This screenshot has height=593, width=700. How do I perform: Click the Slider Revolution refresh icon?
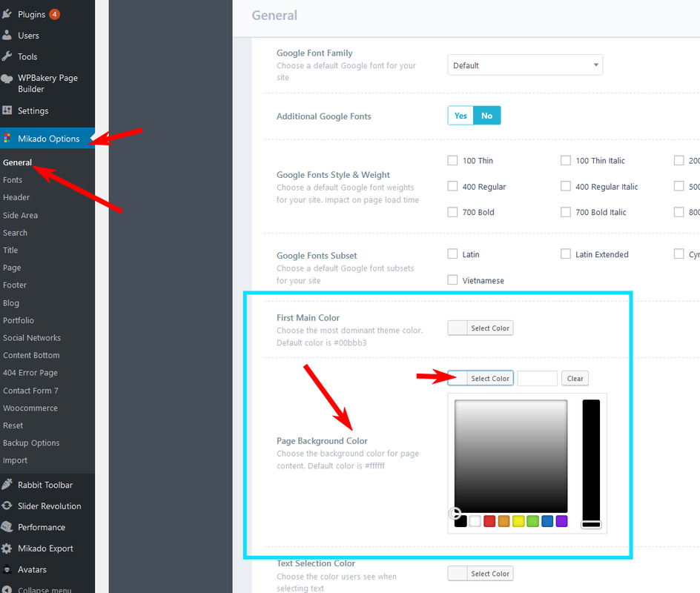[7, 506]
